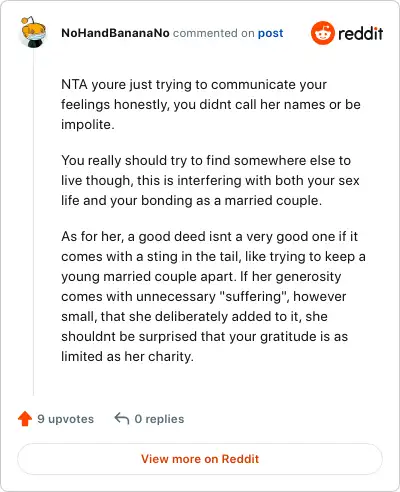Click the line "young married couple apart"
400x492 pixels.
[148, 277]
